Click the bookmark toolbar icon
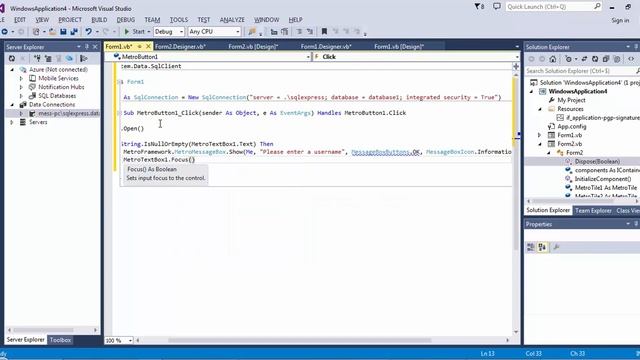640x360 pixels. [324, 31]
